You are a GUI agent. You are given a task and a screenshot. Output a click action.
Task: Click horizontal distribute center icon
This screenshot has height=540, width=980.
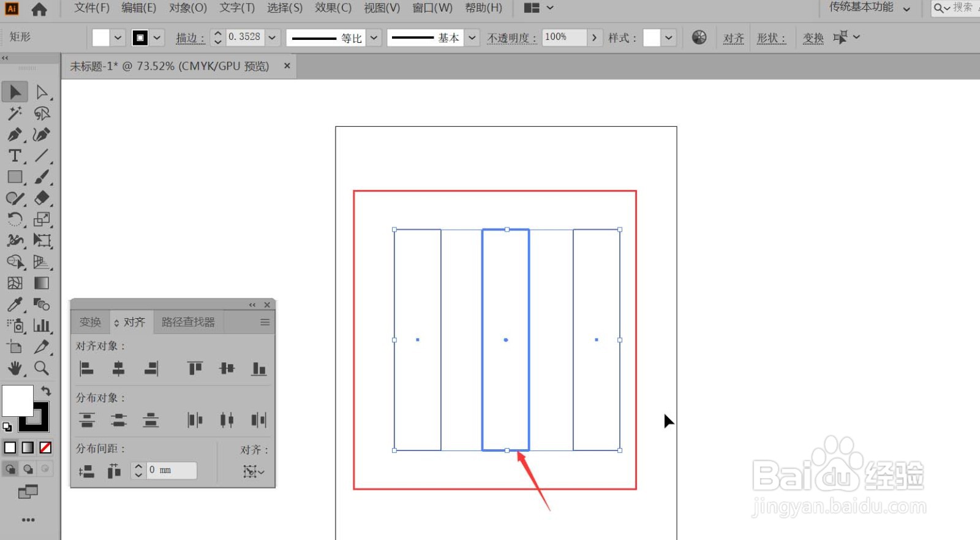coord(227,420)
